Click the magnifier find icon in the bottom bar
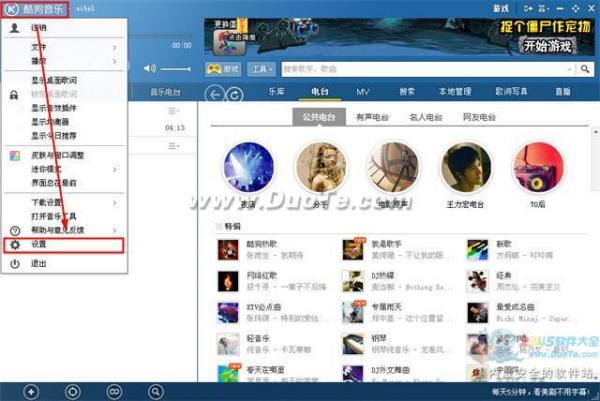This screenshot has width=600, height=401. (155, 392)
